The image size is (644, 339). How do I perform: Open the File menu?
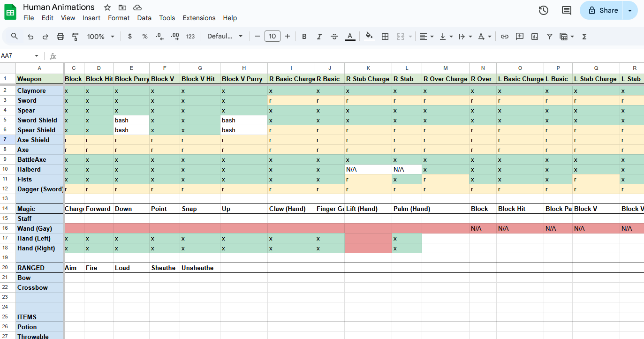[x=29, y=18]
